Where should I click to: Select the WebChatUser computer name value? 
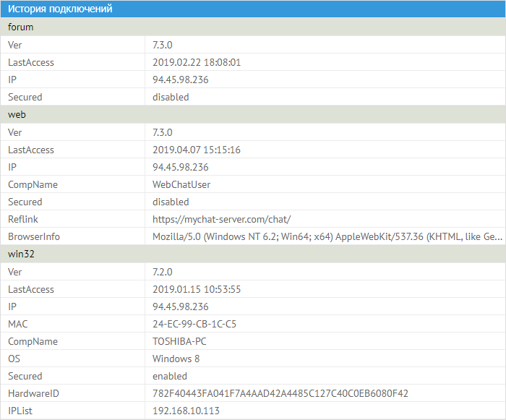click(181, 184)
